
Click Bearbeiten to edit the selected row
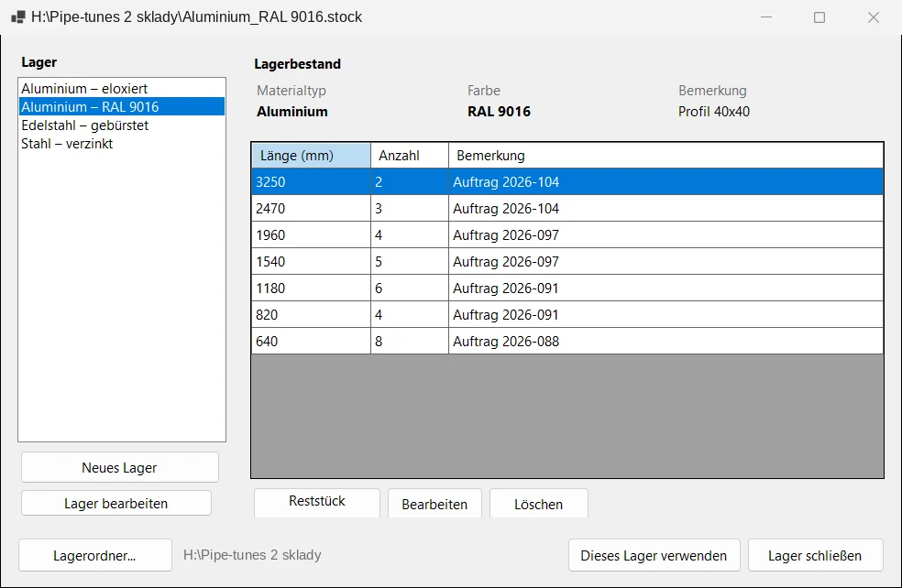tap(434, 504)
